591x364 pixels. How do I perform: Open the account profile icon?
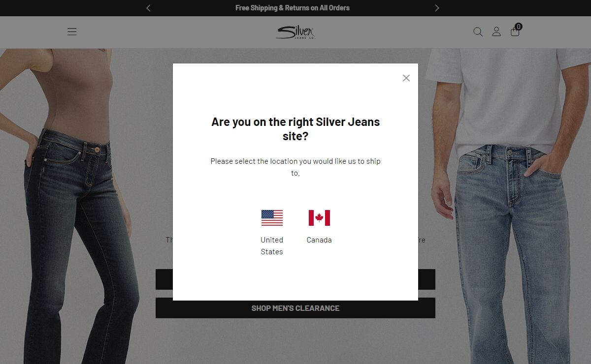[496, 32]
